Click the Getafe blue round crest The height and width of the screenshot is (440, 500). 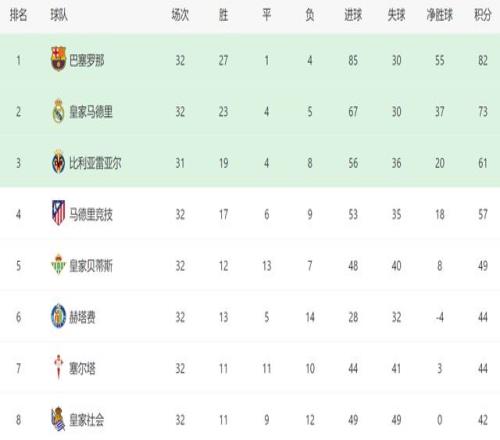pos(58,316)
